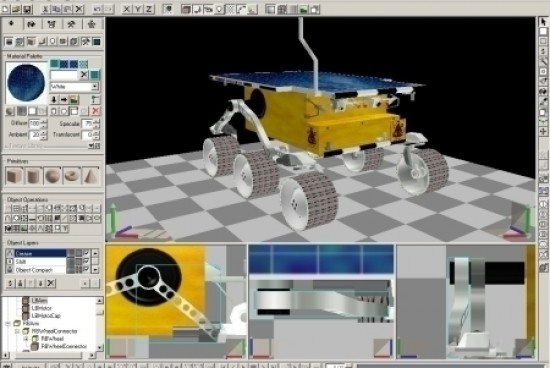The image size is (550, 368).
Task: Click the Ambient value field
Action: (35, 134)
